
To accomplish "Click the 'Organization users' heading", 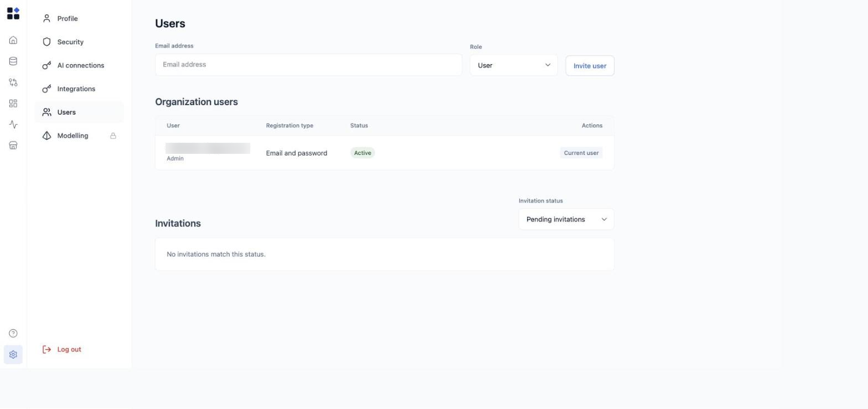I will (197, 102).
